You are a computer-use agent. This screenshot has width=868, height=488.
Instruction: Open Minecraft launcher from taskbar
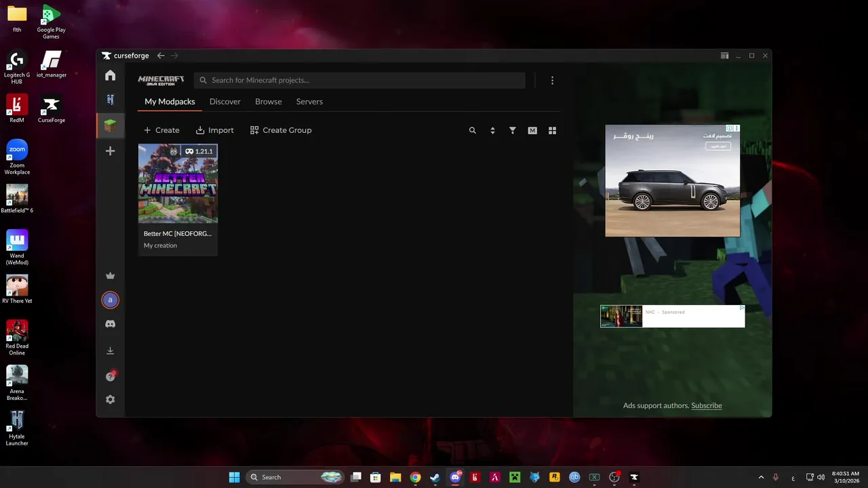tap(515, 477)
